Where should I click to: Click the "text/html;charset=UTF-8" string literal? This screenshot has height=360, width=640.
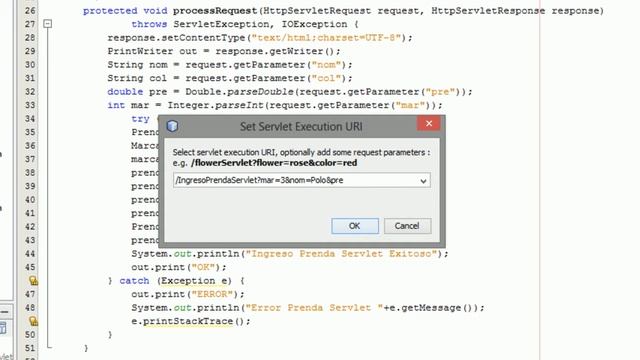326,38
